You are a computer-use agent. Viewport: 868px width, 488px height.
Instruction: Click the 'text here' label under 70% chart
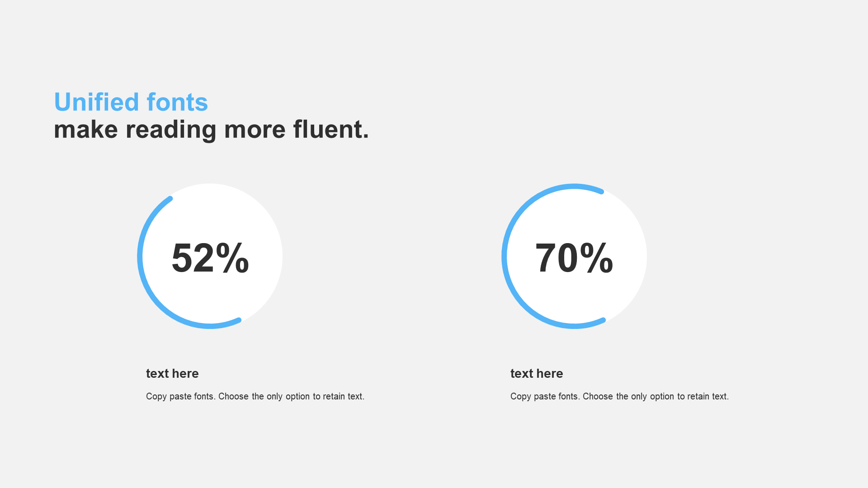tap(535, 373)
